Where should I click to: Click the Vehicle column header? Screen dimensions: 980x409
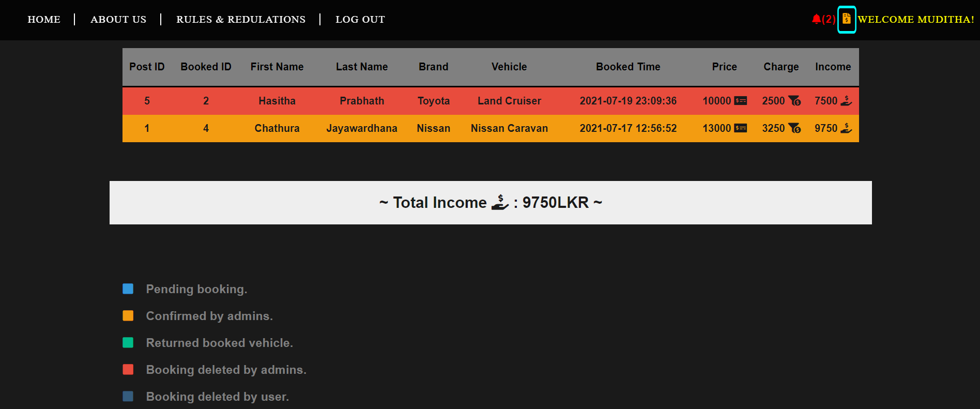509,67
